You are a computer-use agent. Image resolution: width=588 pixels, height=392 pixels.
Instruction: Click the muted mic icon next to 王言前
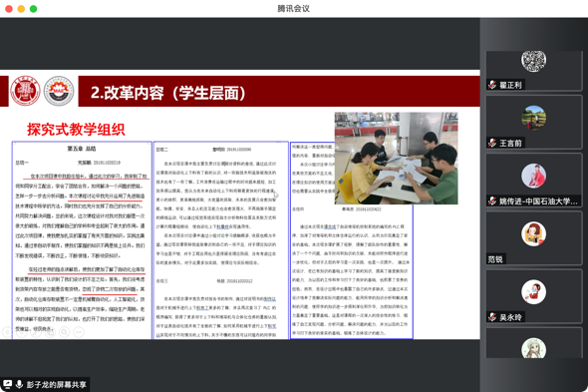point(492,143)
